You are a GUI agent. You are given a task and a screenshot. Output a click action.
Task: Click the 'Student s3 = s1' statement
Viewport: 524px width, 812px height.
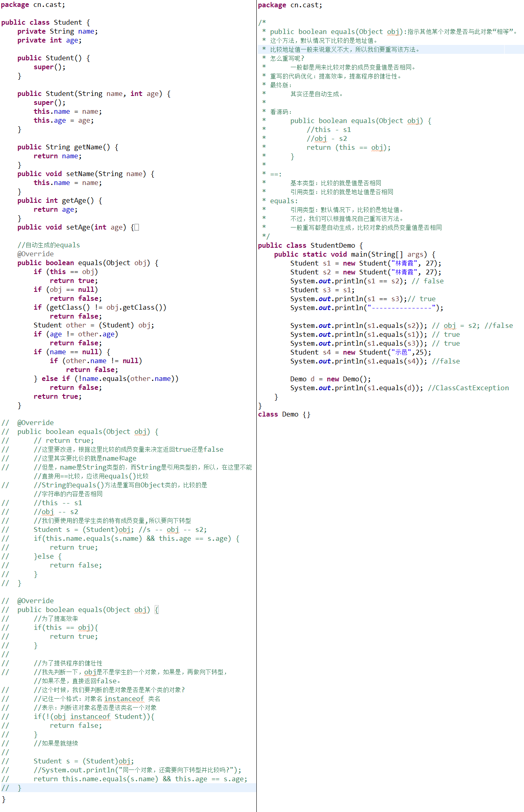tap(322, 290)
